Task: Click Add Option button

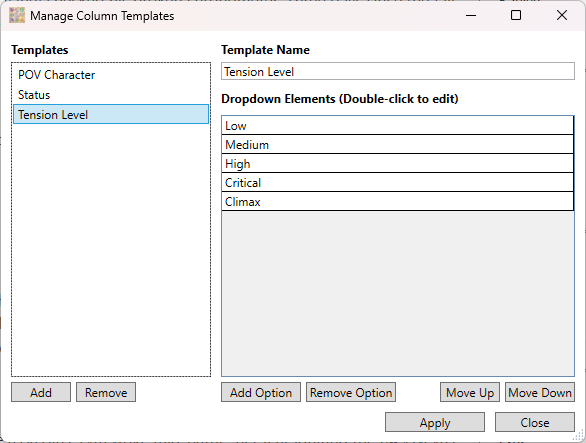Action: 261,392
